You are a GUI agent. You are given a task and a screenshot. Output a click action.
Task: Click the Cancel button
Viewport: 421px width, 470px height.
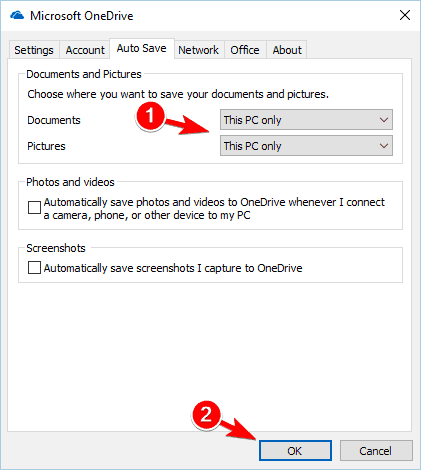pyautogui.click(x=376, y=451)
